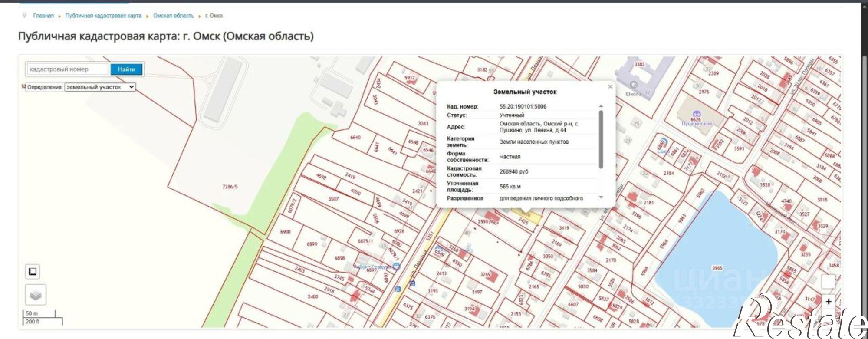Click the г. Омск breadcrumb
The height and width of the screenshot is (339, 868).
point(214,16)
